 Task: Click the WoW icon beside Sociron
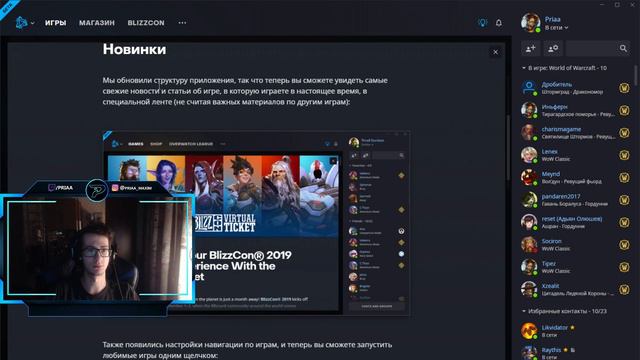tap(624, 245)
